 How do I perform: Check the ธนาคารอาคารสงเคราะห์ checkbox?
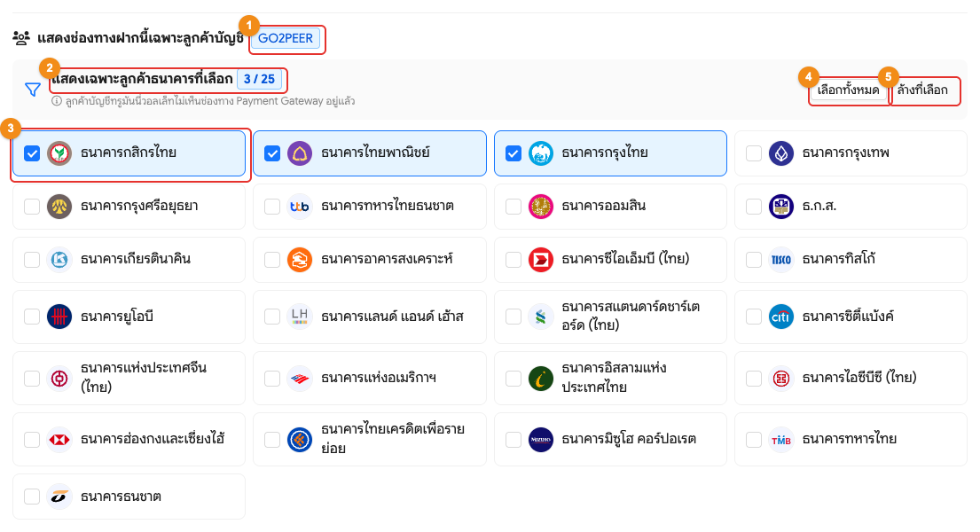point(272,260)
